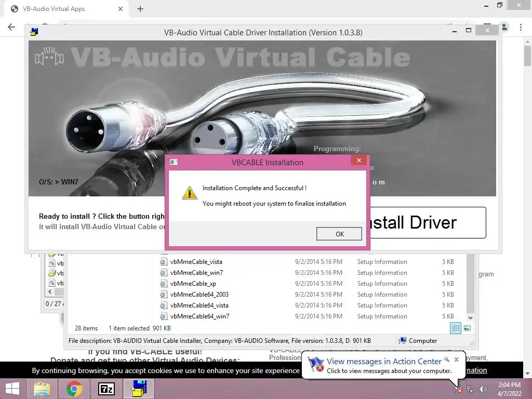Click the 901 KB size field in status bar
The width and height of the screenshot is (532, 399).
(x=362, y=340)
